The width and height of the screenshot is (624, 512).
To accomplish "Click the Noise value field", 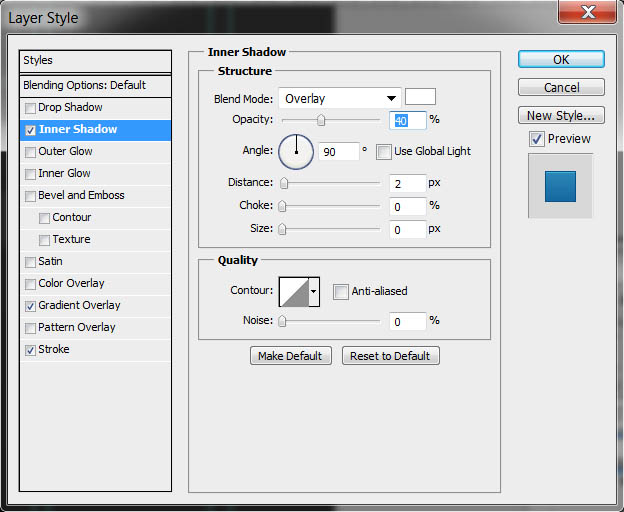I will [x=408, y=321].
